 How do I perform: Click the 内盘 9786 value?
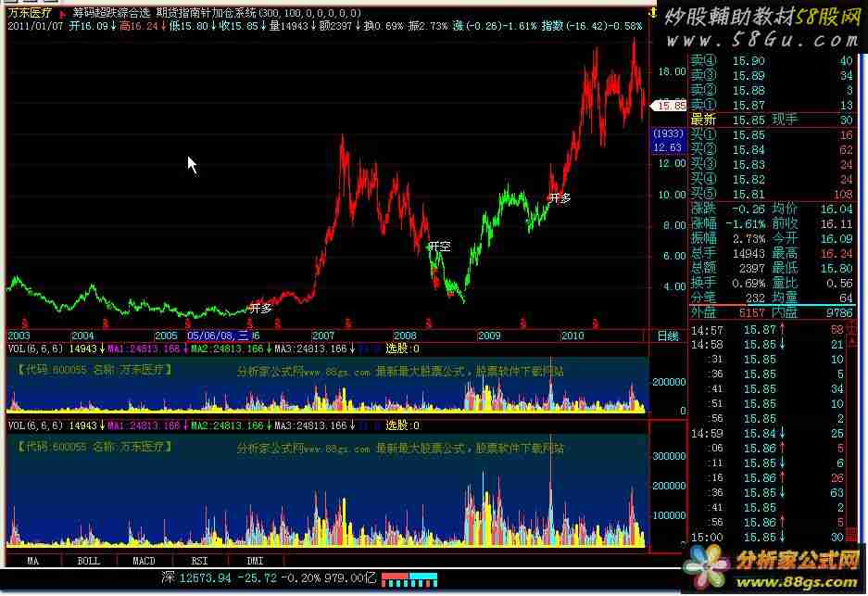(839, 313)
